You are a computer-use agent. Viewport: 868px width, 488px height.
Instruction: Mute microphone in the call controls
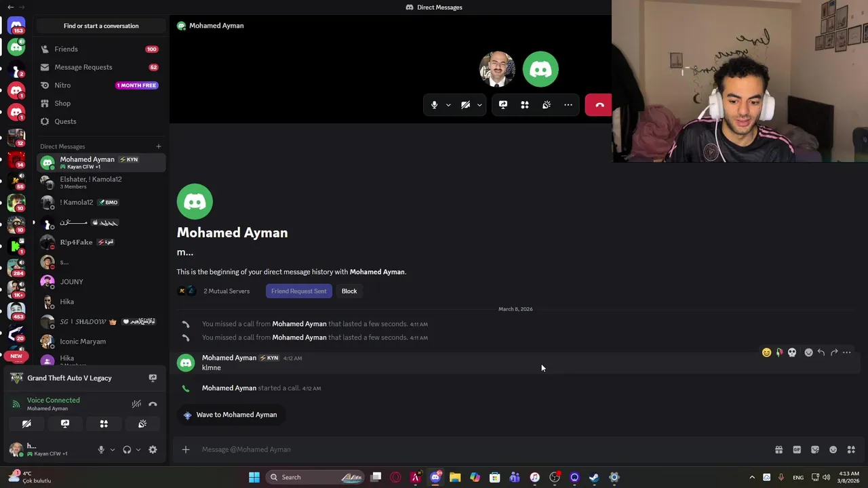coord(435,105)
